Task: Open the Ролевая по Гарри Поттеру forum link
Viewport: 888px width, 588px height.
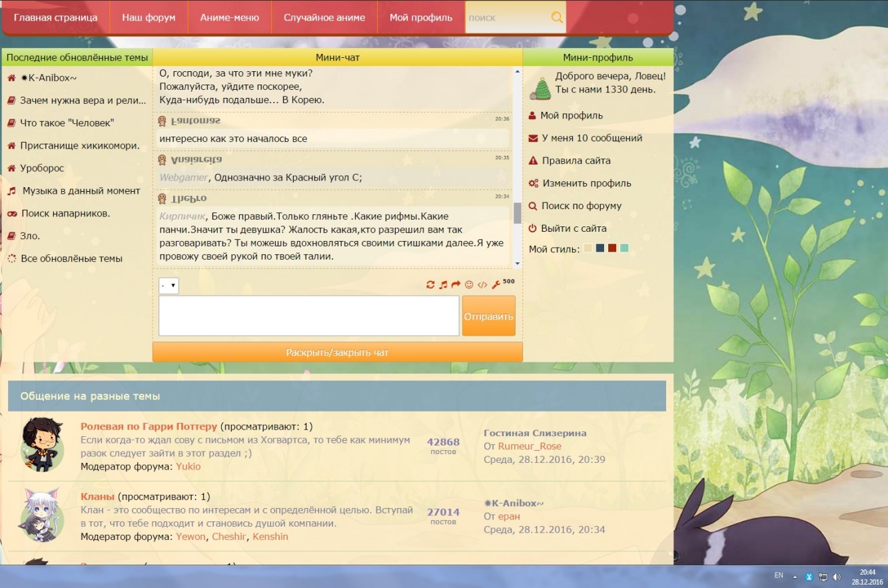Action: 149,426
